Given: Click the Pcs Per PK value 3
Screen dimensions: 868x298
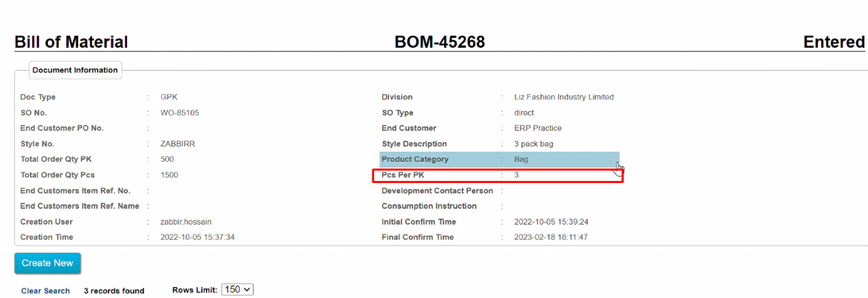Looking at the screenshot, I should 516,176.
